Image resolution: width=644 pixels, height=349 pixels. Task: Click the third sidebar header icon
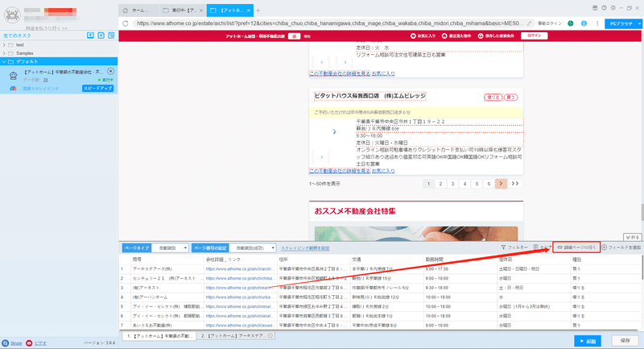[111, 35]
